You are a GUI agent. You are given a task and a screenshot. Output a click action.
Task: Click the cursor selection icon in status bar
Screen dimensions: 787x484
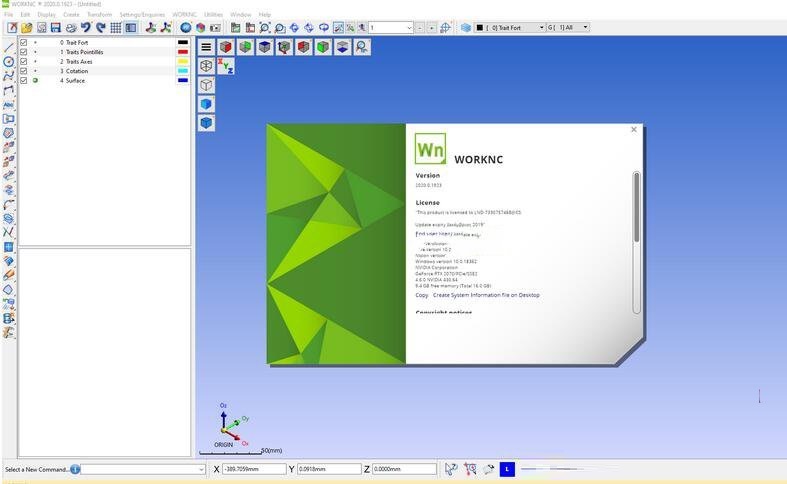[x=451, y=469]
